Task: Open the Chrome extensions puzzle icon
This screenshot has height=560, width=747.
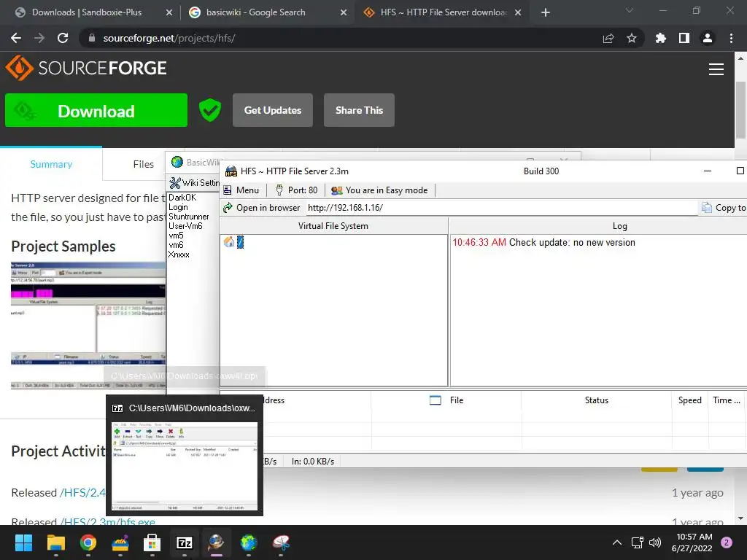Action: point(661,38)
